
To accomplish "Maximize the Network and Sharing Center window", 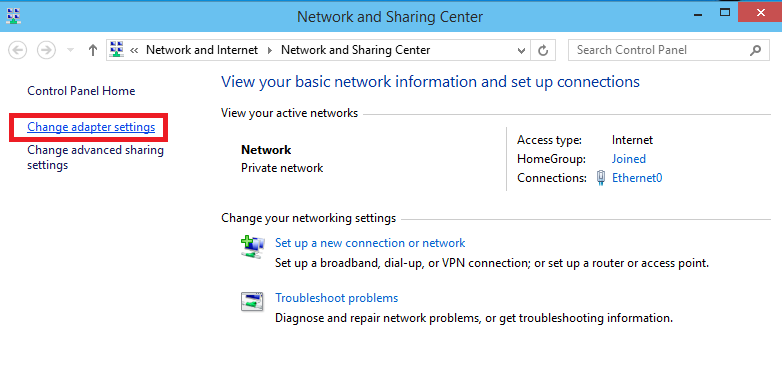I will [x=725, y=12].
